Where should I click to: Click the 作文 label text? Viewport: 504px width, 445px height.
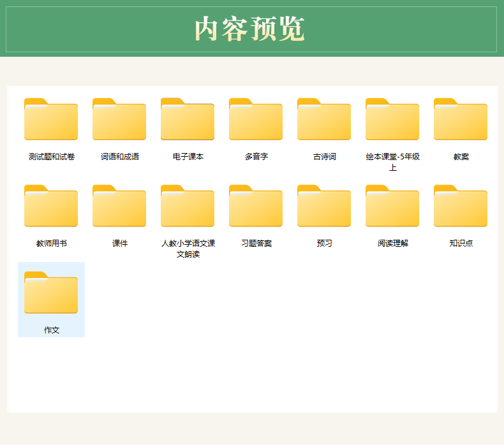click(52, 330)
